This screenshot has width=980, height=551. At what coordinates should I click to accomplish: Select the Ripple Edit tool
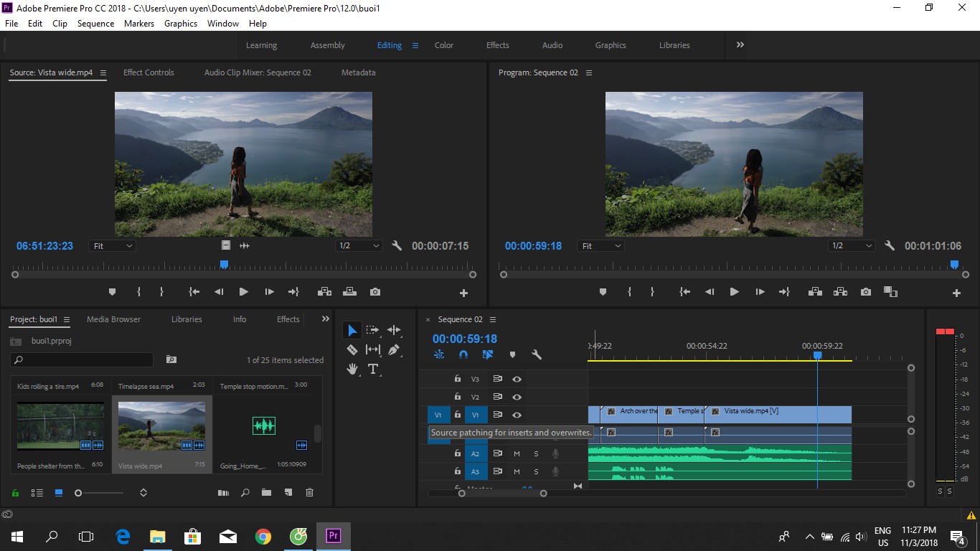tap(394, 330)
